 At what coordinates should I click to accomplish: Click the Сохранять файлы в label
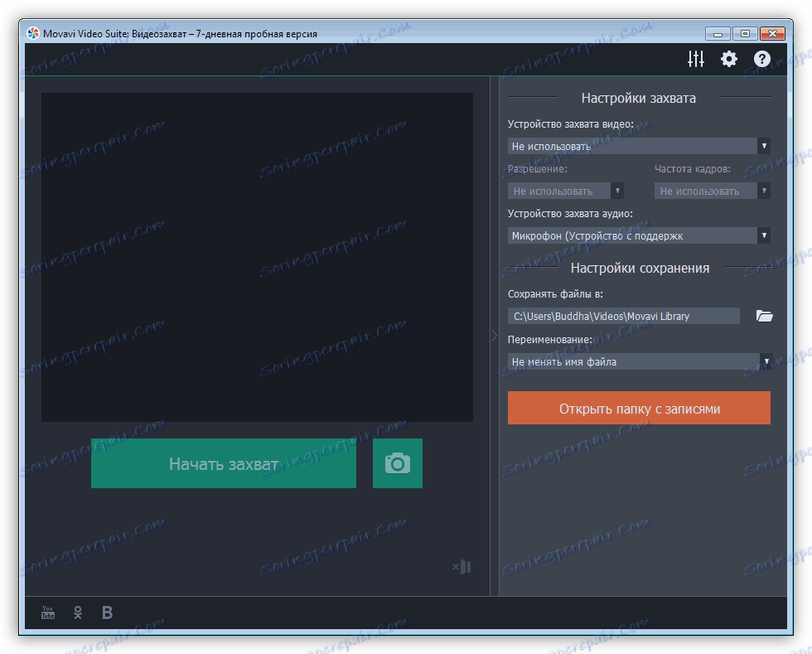pos(555,293)
